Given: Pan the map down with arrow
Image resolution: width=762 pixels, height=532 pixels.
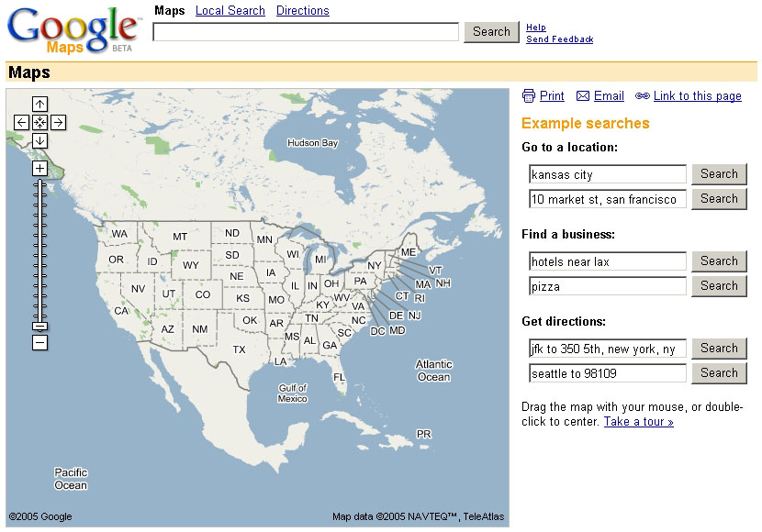Looking at the screenshot, I should pyautogui.click(x=39, y=140).
